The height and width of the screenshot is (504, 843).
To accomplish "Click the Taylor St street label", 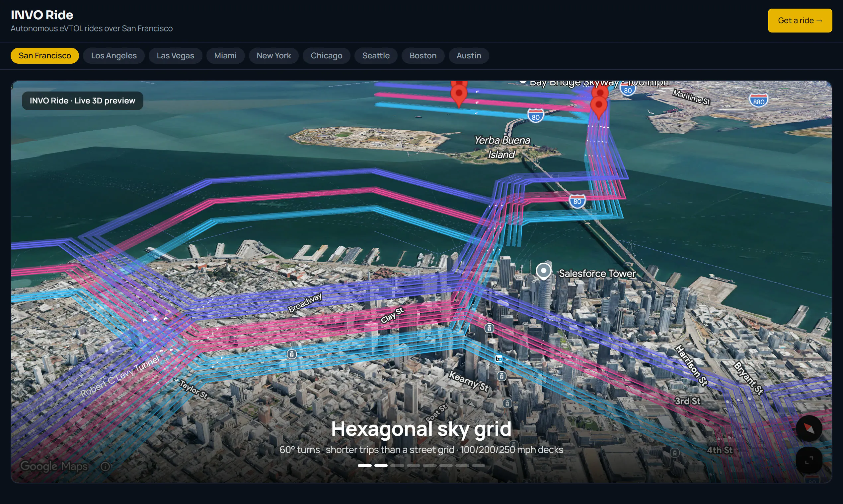I will [193, 389].
